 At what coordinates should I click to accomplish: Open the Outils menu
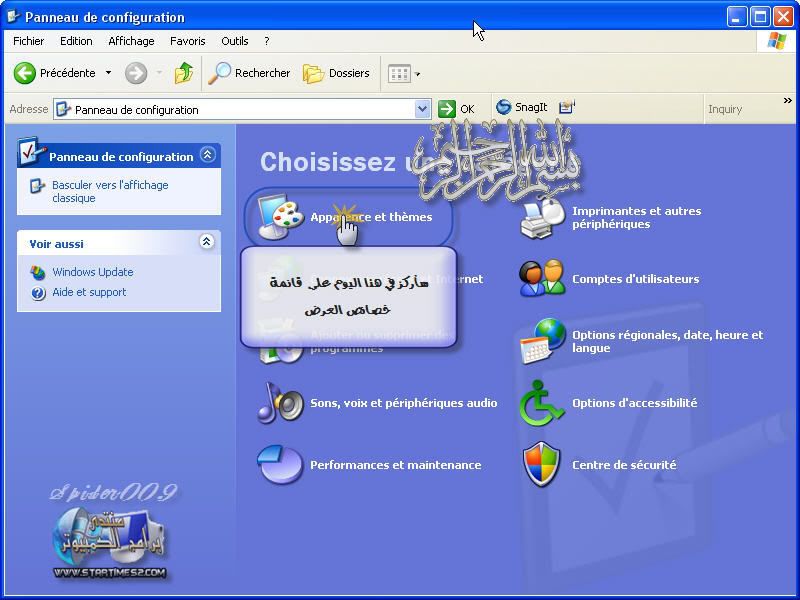point(235,41)
